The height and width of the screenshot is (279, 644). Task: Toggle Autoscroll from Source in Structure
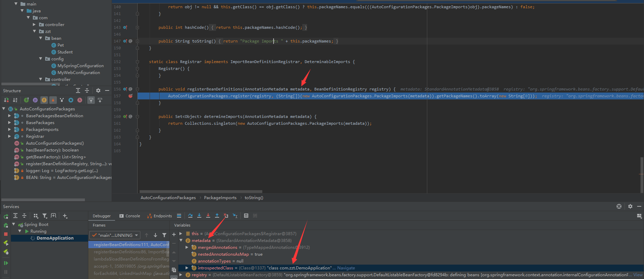tap(100, 100)
